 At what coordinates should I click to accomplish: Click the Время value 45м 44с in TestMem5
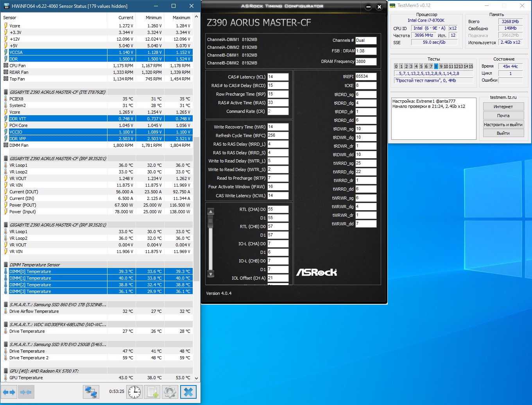pos(511,66)
